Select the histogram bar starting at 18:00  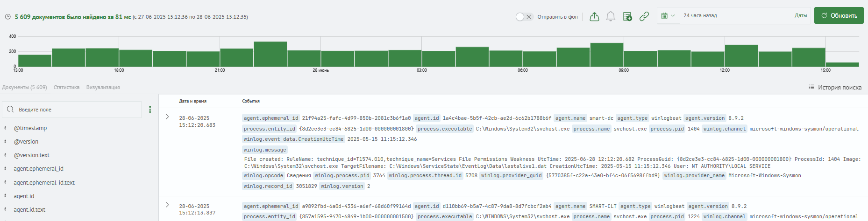[135, 58]
